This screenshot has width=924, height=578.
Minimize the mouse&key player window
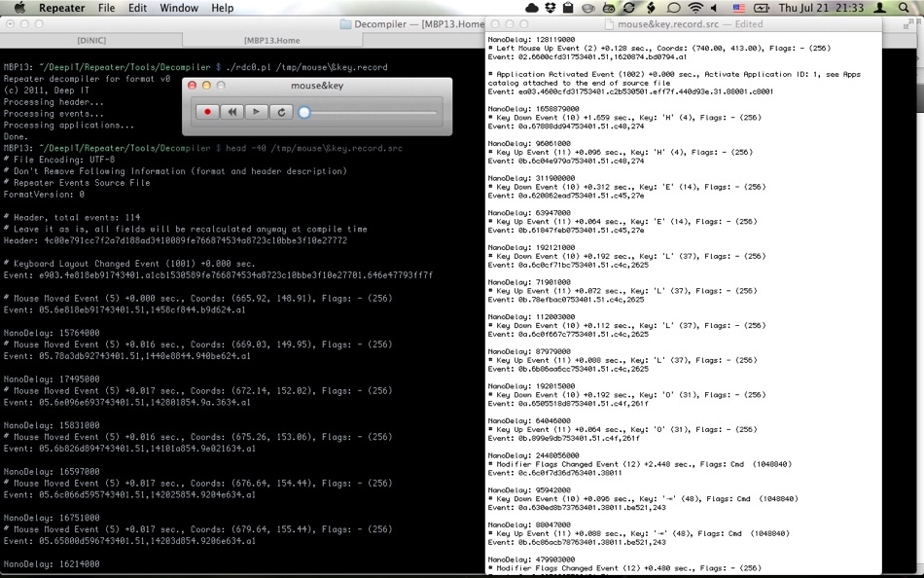(x=206, y=86)
